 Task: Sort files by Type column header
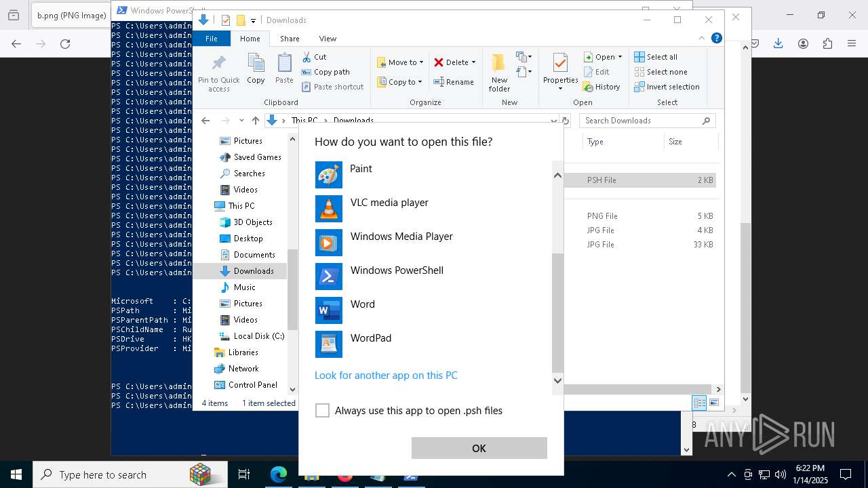(x=623, y=142)
